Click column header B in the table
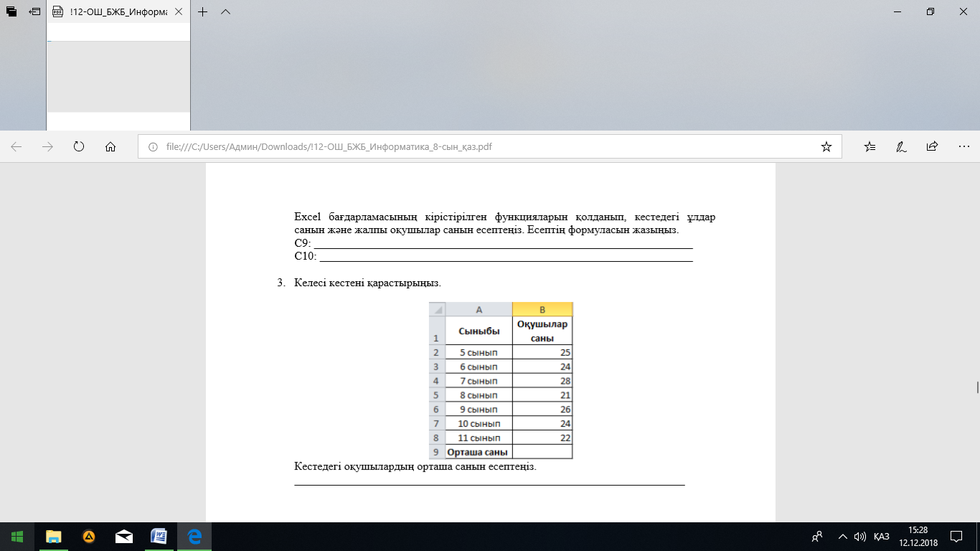 pyautogui.click(x=542, y=309)
